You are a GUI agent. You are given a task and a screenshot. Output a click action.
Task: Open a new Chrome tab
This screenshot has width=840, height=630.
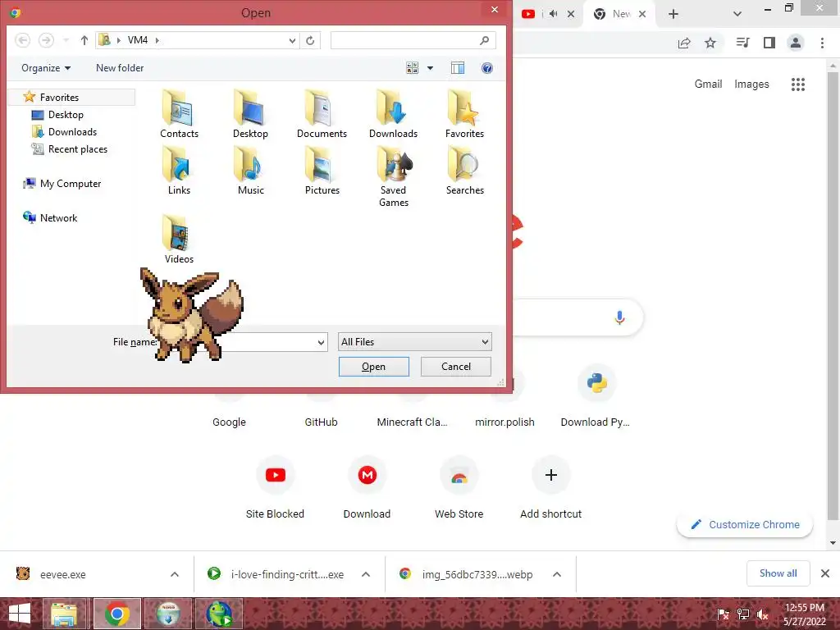click(673, 14)
